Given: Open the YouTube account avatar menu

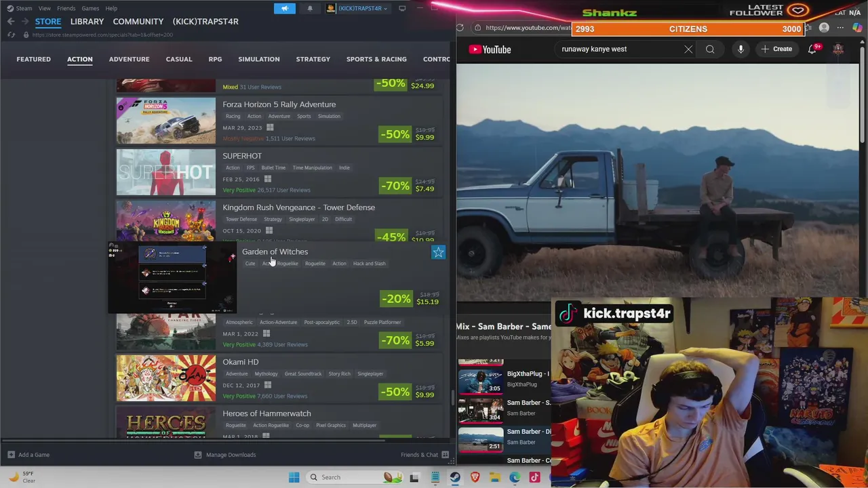Looking at the screenshot, I should (x=838, y=49).
